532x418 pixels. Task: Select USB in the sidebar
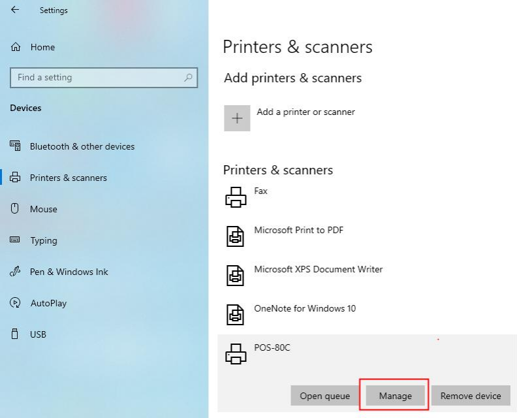point(38,334)
